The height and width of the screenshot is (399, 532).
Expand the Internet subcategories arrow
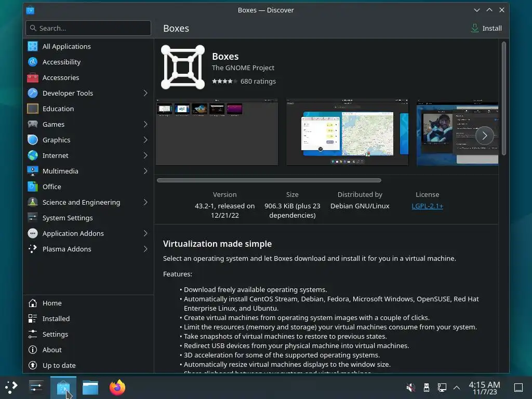pyautogui.click(x=145, y=155)
